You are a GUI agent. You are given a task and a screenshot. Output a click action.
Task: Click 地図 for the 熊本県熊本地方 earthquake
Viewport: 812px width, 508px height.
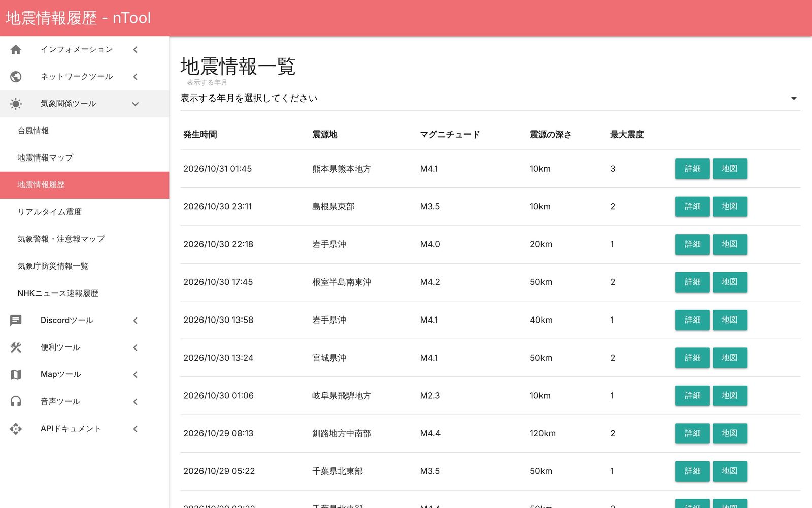click(x=729, y=169)
